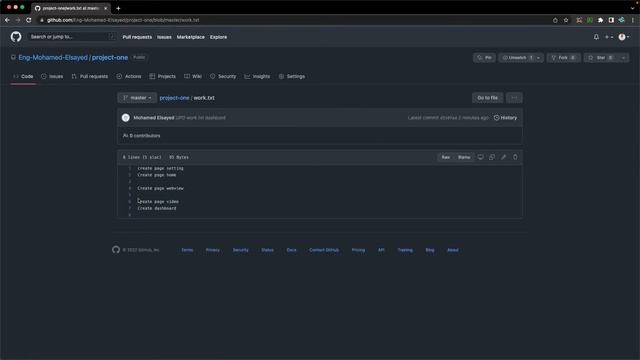This screenshot has height=360, width=640.
Task: Open the Projects tab
Action: tap(162, 76)
